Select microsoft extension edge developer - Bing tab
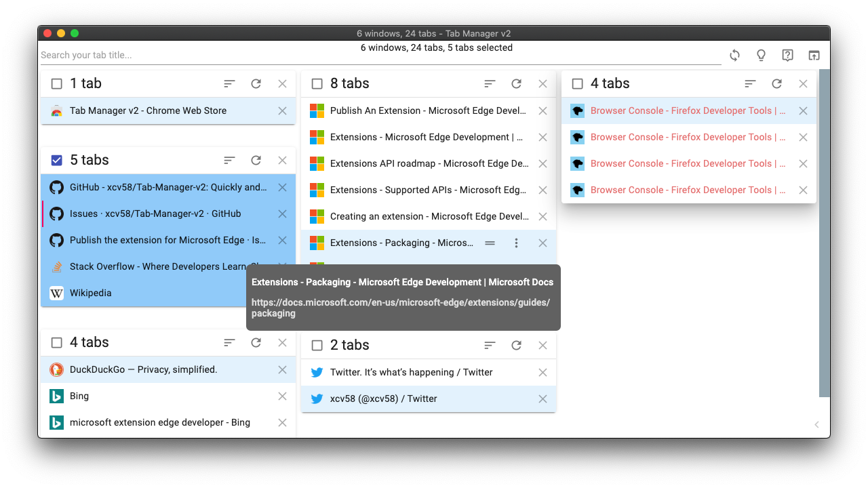 [x=168, y=422]
